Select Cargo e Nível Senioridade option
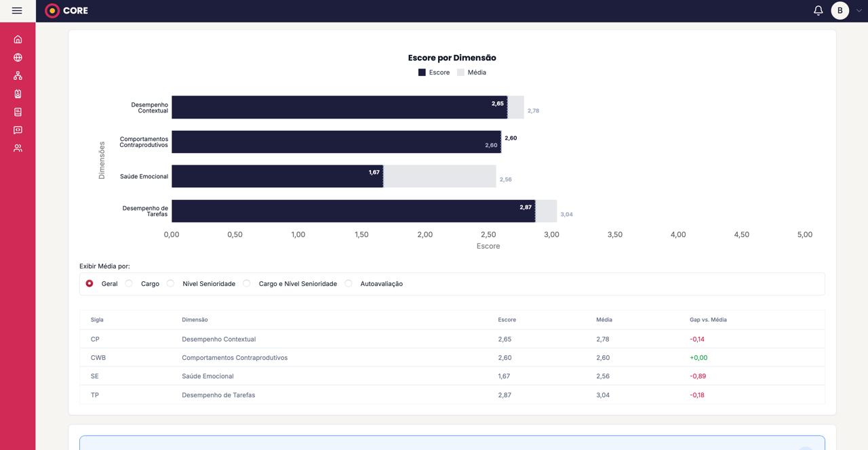Viewport: 868px width, 450px height. 247,283
